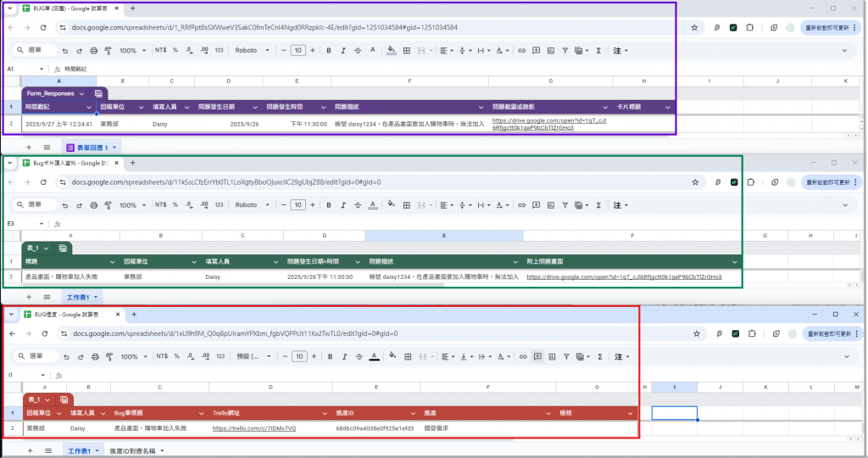Select 工作表1 tab in Bug卡片匯入資料 window
The height and width of the screenshot is (458, 868).
(x=82, y=298)
